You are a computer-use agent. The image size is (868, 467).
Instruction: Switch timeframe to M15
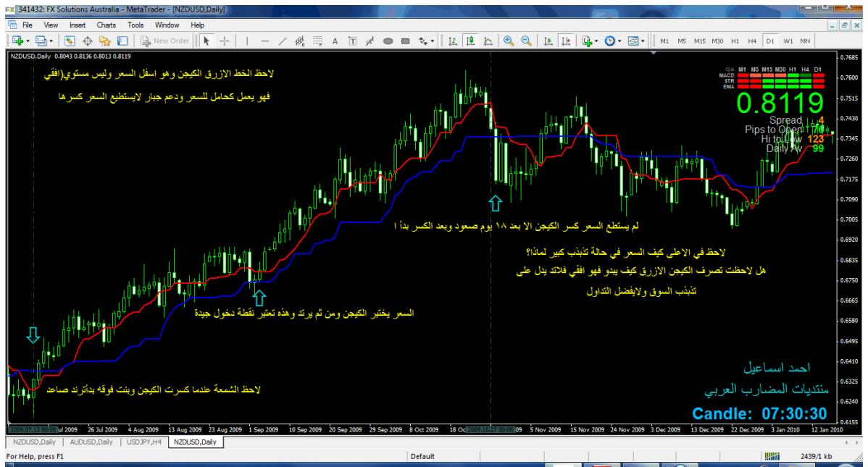pos(700,41)
